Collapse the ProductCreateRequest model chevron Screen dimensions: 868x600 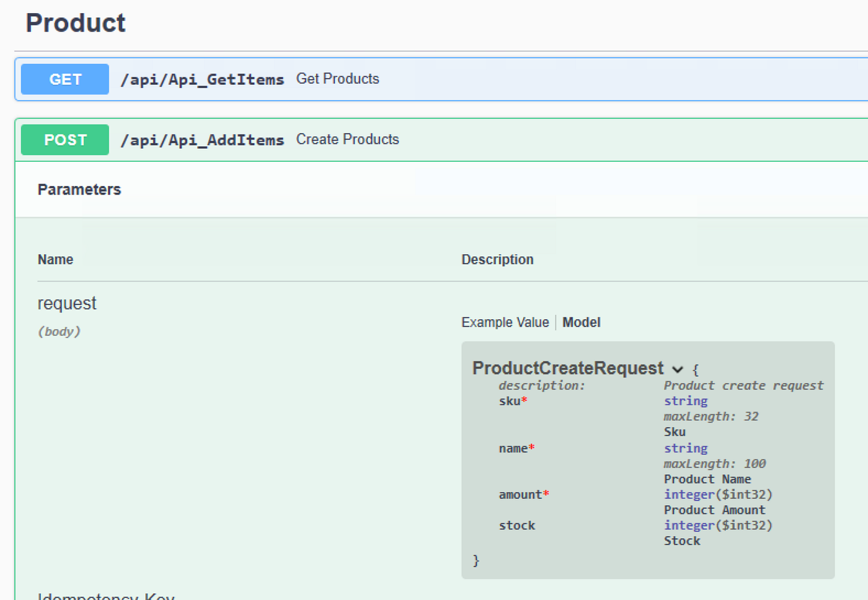pyautogui.click(x=678, y=369)
